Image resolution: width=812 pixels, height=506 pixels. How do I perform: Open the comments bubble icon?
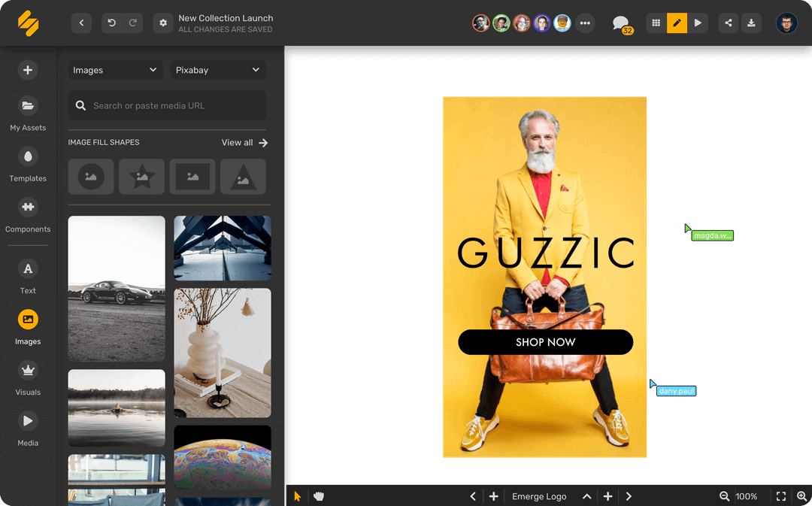pos(620,23)
